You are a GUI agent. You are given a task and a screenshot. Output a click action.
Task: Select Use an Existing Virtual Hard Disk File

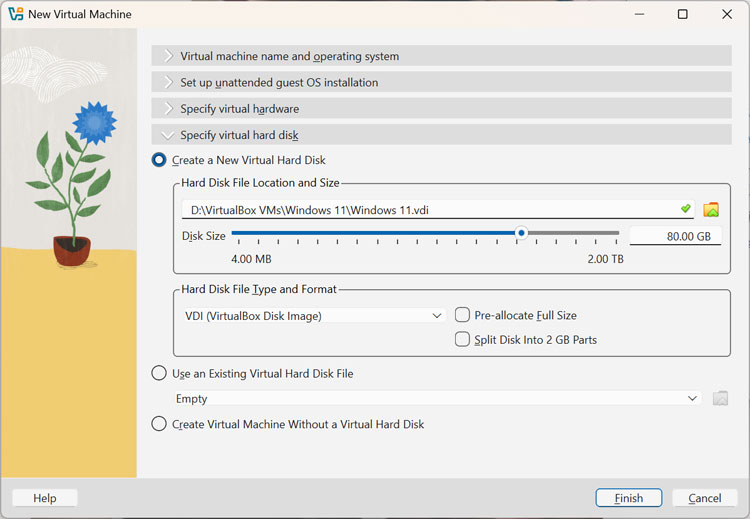click(159, 373)
